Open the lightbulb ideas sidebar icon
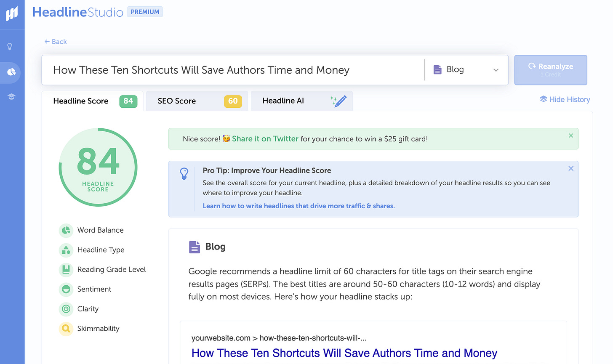613x364 pixels. (10, 47)
